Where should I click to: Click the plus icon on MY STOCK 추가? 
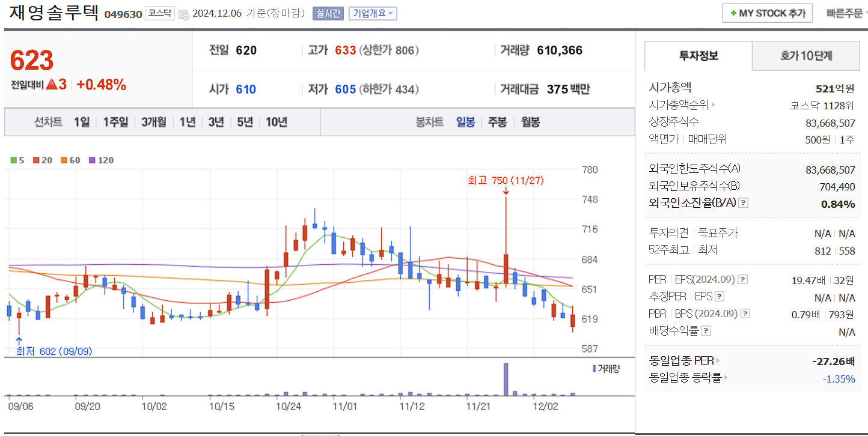click(732, 13)
